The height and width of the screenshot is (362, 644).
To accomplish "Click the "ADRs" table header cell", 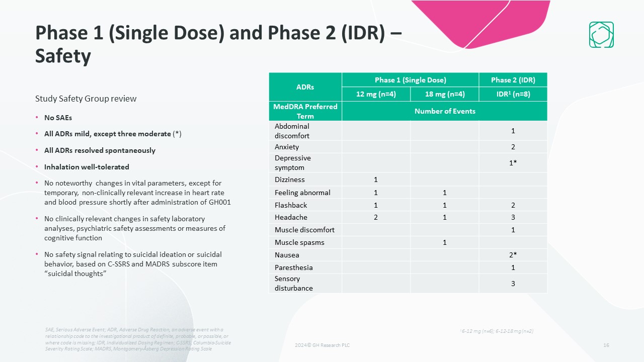I will 305,87.
